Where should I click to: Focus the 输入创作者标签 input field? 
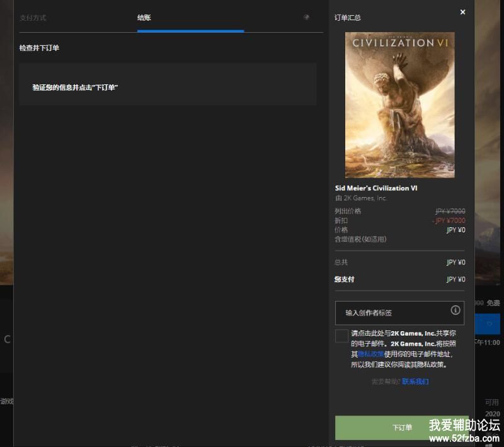pyautogui.click(x=399, y=313)
